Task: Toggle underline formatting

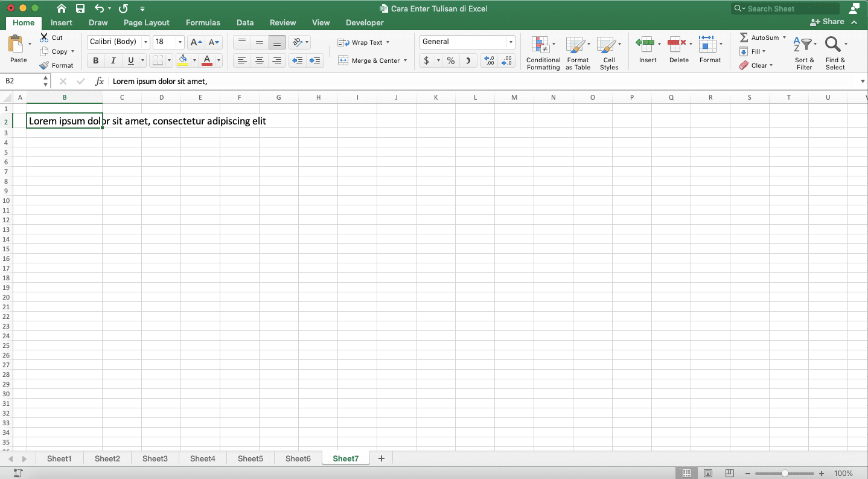Action: (x=131, y=60)
